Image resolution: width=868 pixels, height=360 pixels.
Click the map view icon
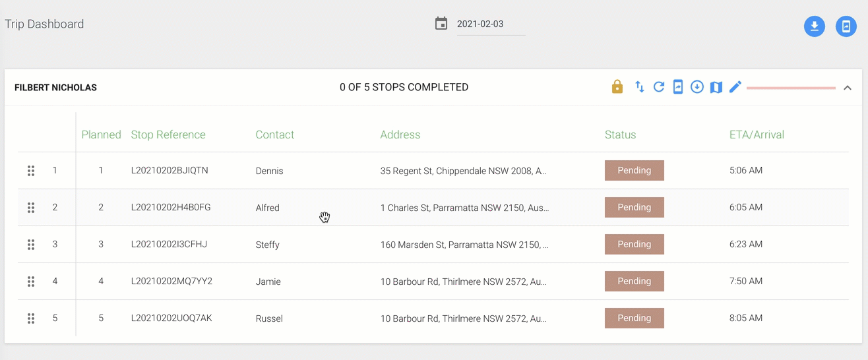pyautogui.click(x=716, y=87)
